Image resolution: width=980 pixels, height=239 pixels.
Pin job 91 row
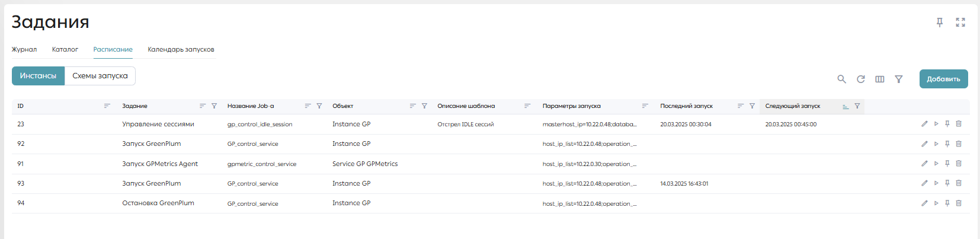click(947, 163)
